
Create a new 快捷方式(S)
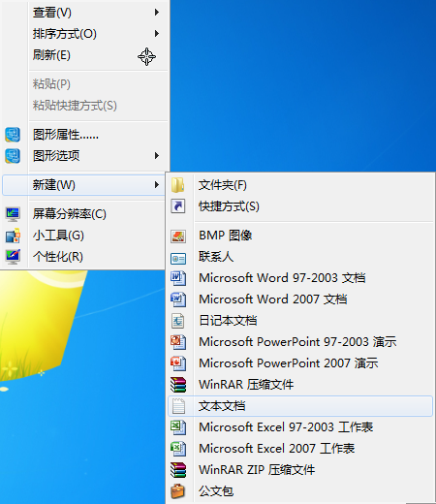point(300,206)
